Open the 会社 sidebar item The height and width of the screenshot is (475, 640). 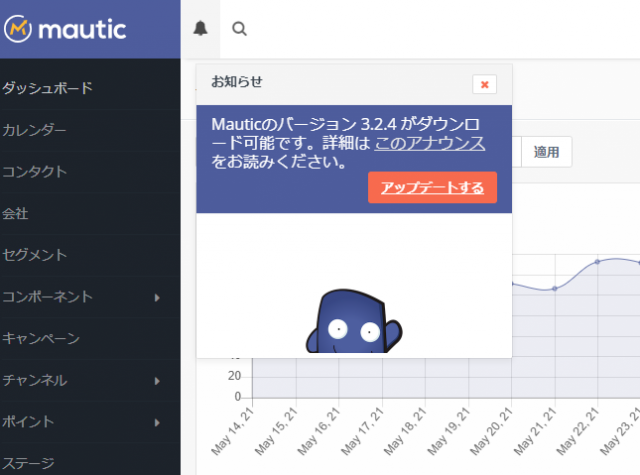click(15, 213)
